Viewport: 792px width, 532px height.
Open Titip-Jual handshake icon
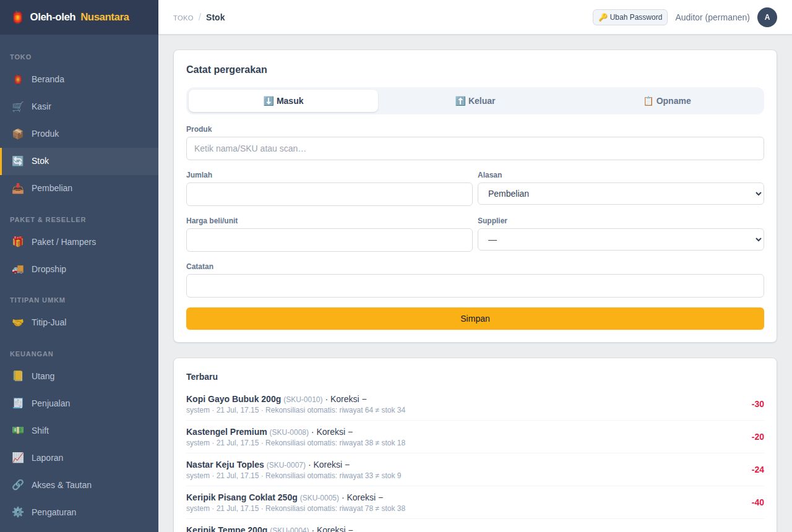coord(18,322)
